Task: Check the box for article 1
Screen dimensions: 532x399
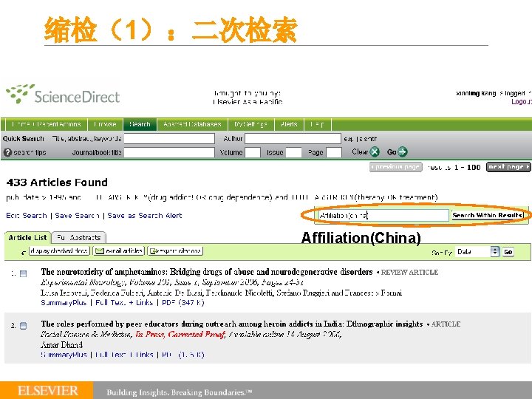Action: [x=23, y=273]
